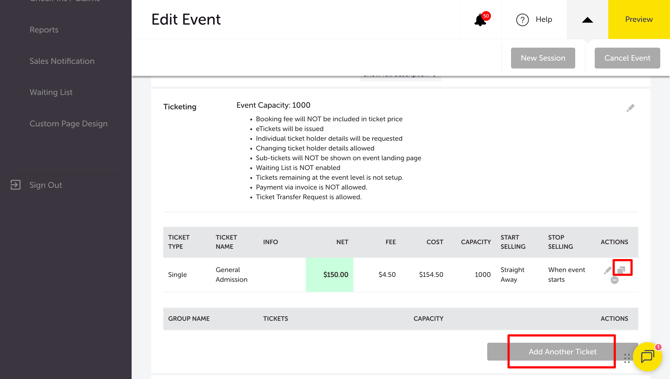Click the Help question mark icon
Viewport: 670px width, 379px height.
click(522, 20)
